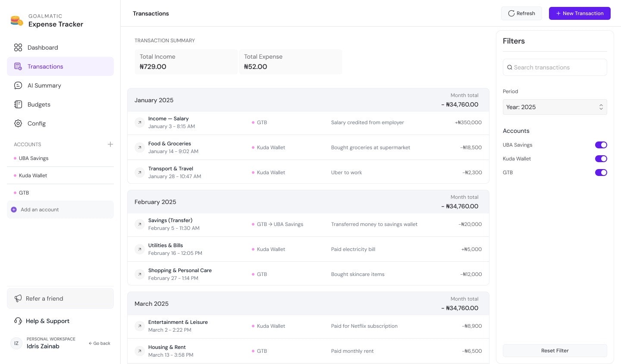
Task: Open the Help & Support headset icon
Action: (x=18, y=321)
